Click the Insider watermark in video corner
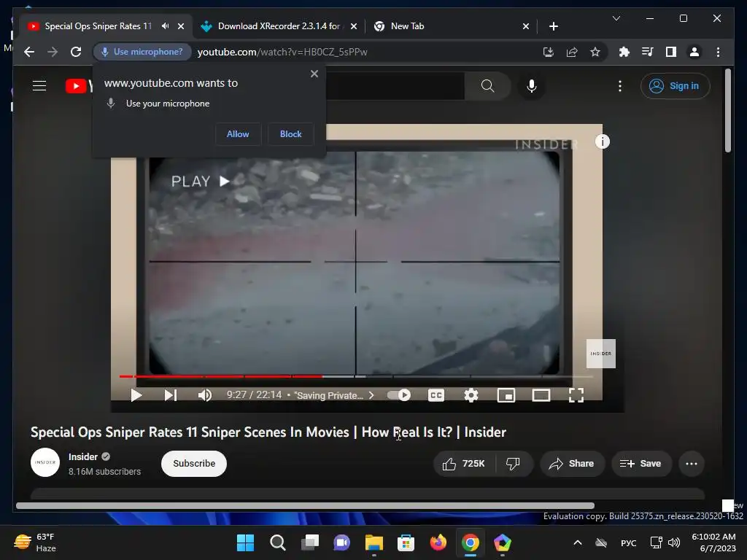 click(x=601, y=354)
